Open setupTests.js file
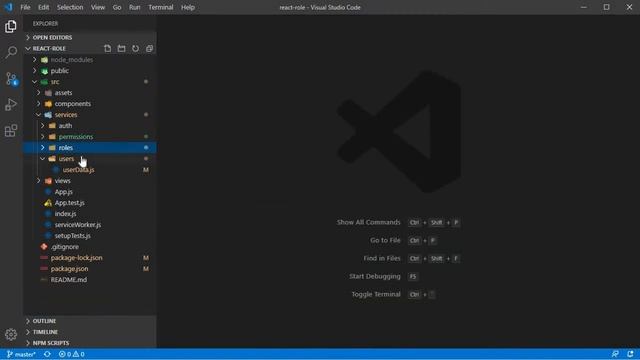Image resolution: width=640 pixels, height=360 pixels. tap(90, 236)
